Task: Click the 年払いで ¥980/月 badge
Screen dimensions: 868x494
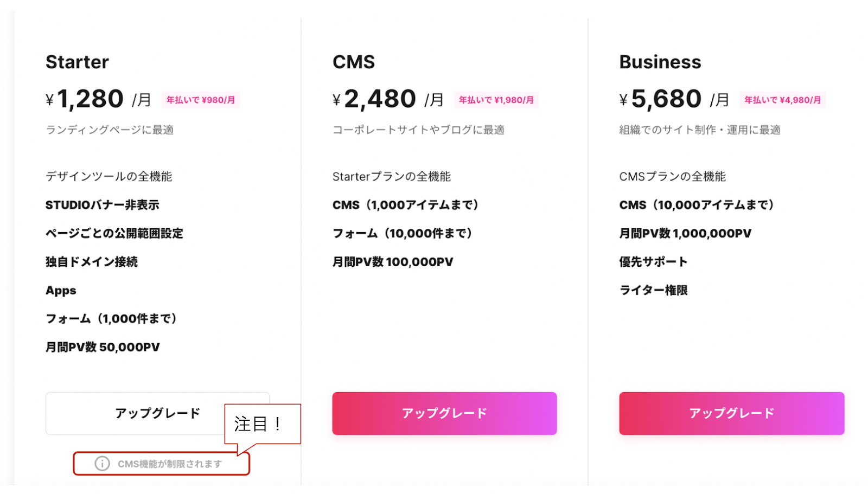Action: point(200,100)
